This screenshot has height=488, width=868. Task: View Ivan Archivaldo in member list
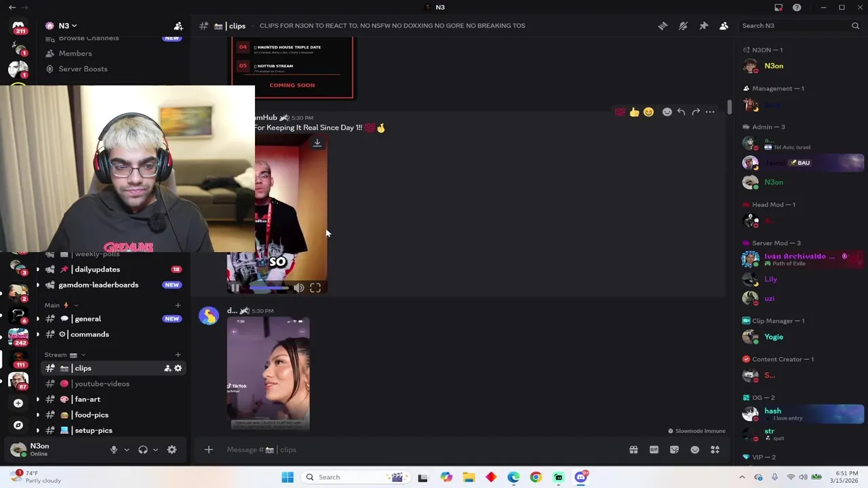pyautogui.click(x=803, y=259)
